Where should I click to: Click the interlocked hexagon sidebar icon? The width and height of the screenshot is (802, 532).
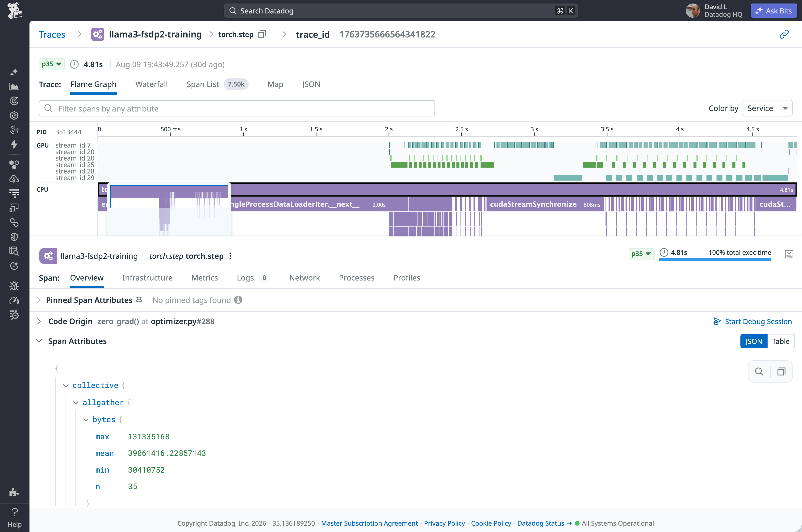(14, 115)
